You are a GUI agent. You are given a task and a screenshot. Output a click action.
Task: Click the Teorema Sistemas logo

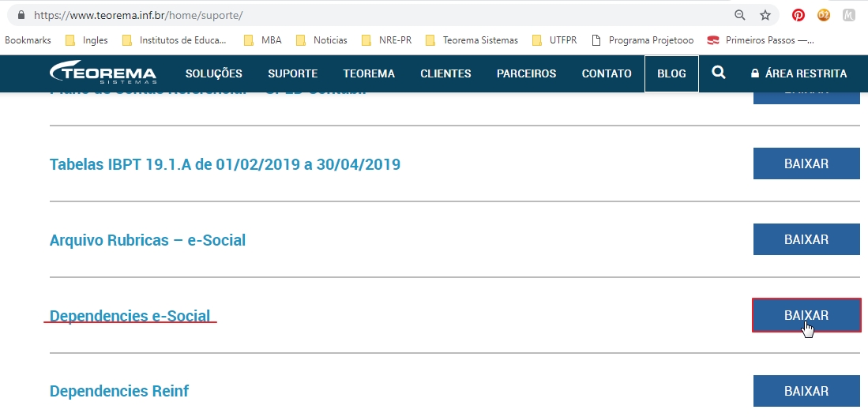coord(103,73)
